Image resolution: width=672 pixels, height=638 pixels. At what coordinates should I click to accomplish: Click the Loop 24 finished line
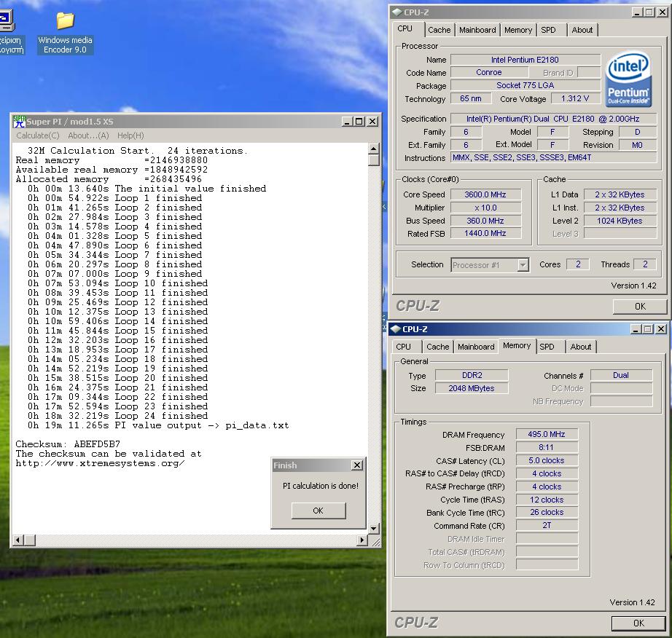(118, 416)
